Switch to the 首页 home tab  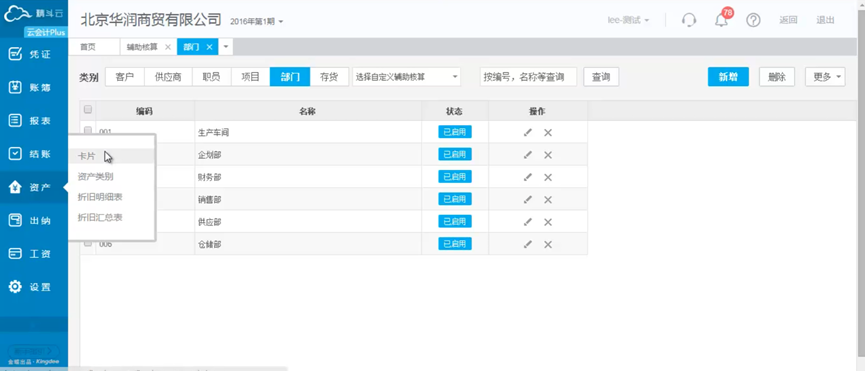[x=88, y=47]
